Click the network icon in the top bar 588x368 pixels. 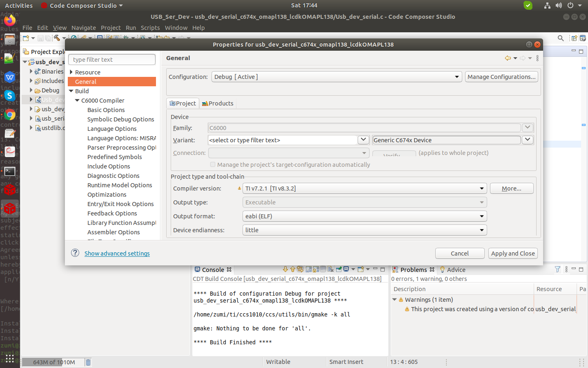[547, 5]
